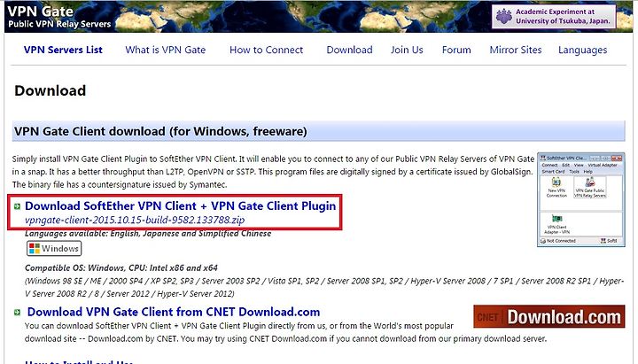Click the Languages available text line
The image size is (638, 364).
tap(148, 234)
